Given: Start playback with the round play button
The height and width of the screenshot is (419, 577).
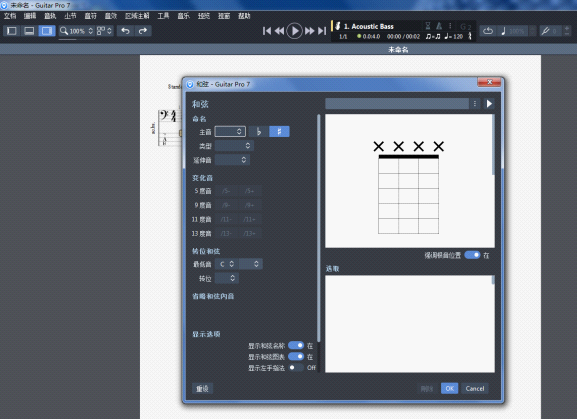Looking at the screenshot, I should (x=294, y=31).
